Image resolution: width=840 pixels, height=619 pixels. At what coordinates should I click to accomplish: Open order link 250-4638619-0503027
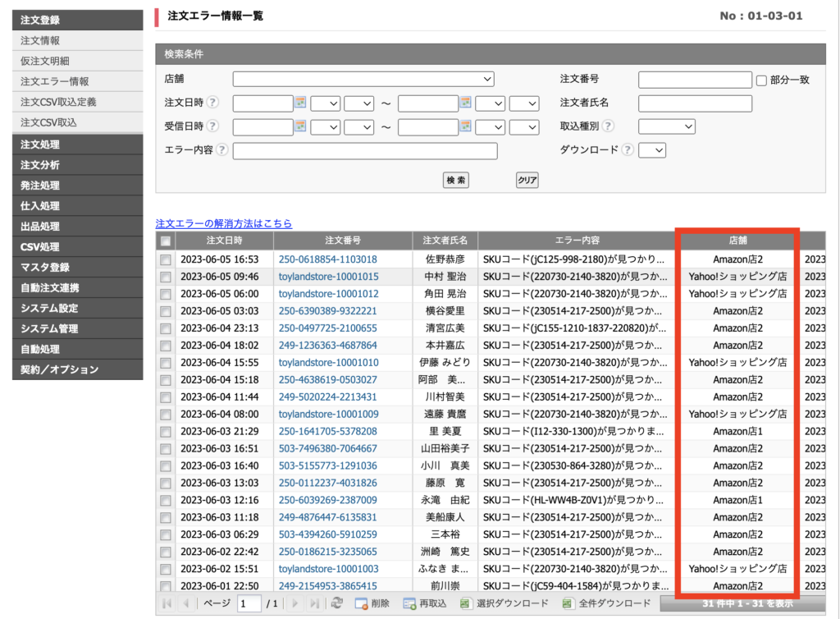328,380
